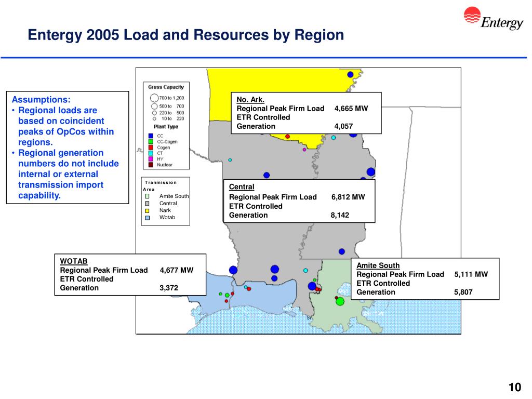
Task: Click the 4,665 MW load value
Action: click(x=351, y=109)
